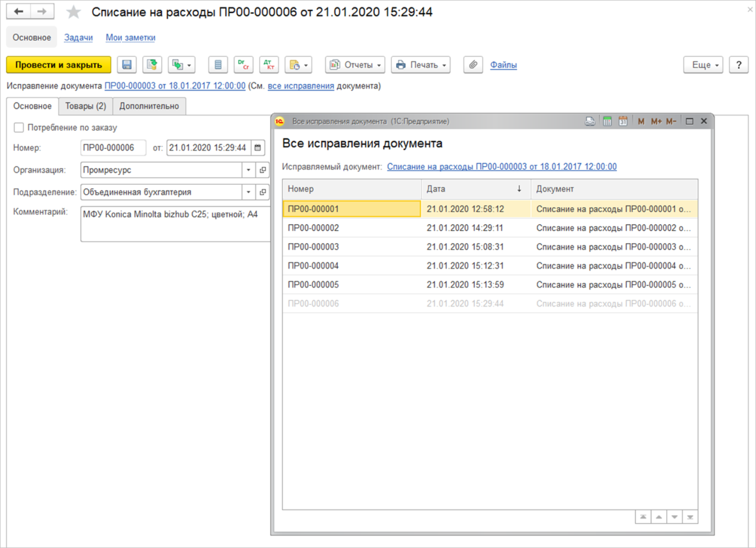Open the Печать dropdown menu
Image resolution: width=756 pixels, height=548 pixels.
[x=421, y=64]
